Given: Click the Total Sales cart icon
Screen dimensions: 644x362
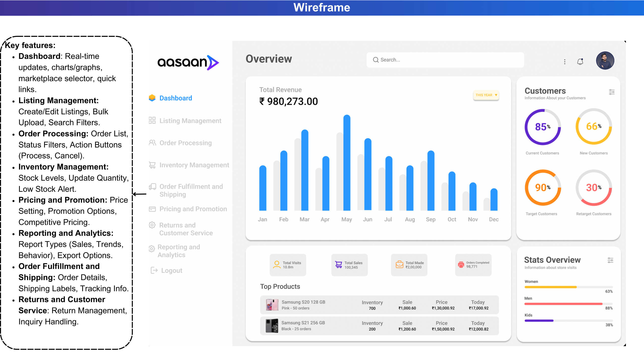Looking at the screenshot, I should click(339, 265).
